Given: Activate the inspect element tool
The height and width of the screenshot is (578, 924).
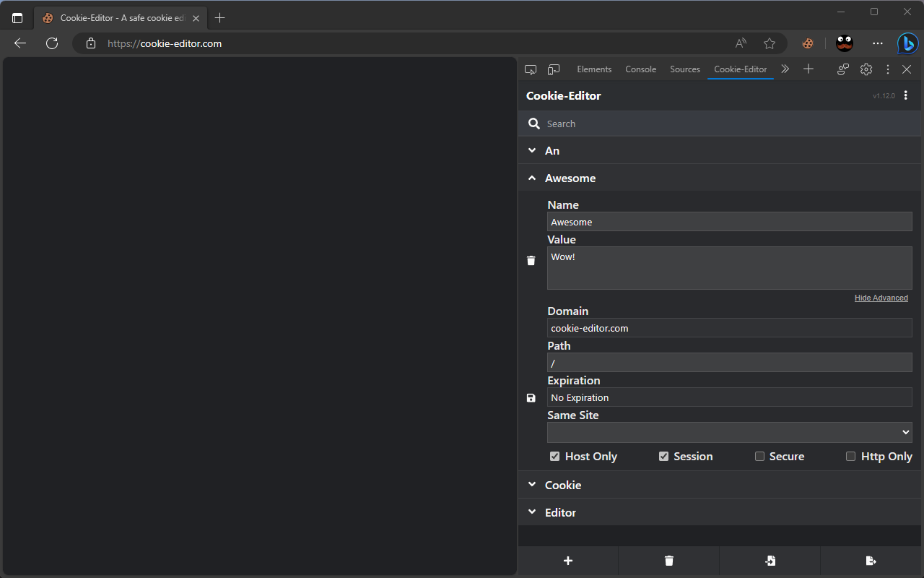Looking at the screenshot, I should (531, 69).
